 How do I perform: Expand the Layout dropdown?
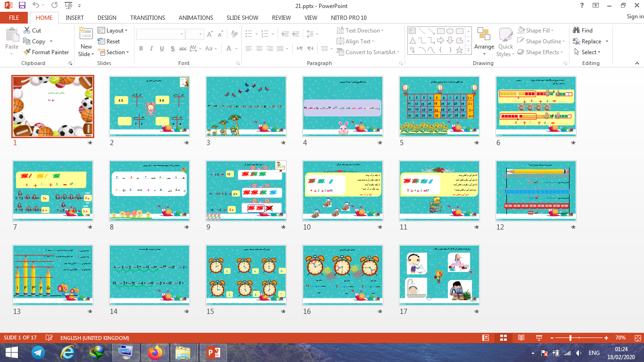[113, 30]
